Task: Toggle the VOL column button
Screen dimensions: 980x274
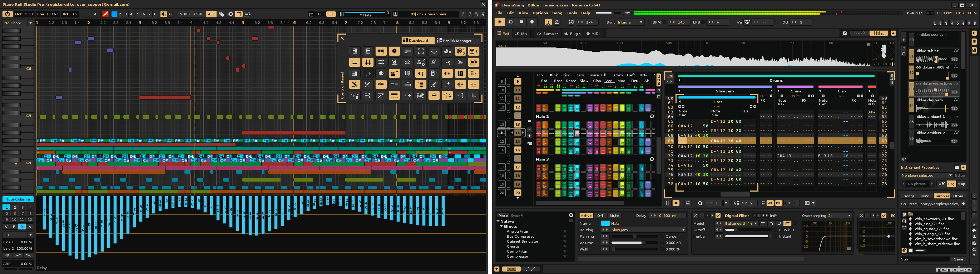Action: [770, 203]
